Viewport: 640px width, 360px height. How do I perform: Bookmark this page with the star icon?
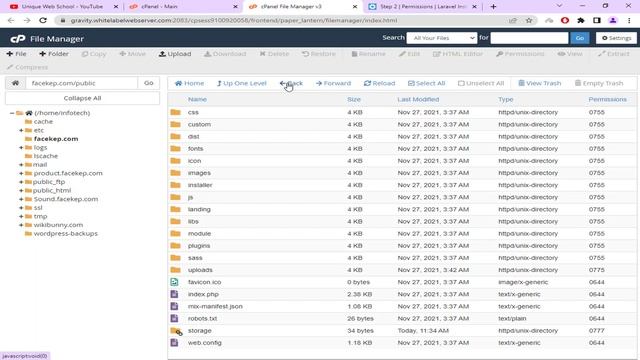(529, 20)
